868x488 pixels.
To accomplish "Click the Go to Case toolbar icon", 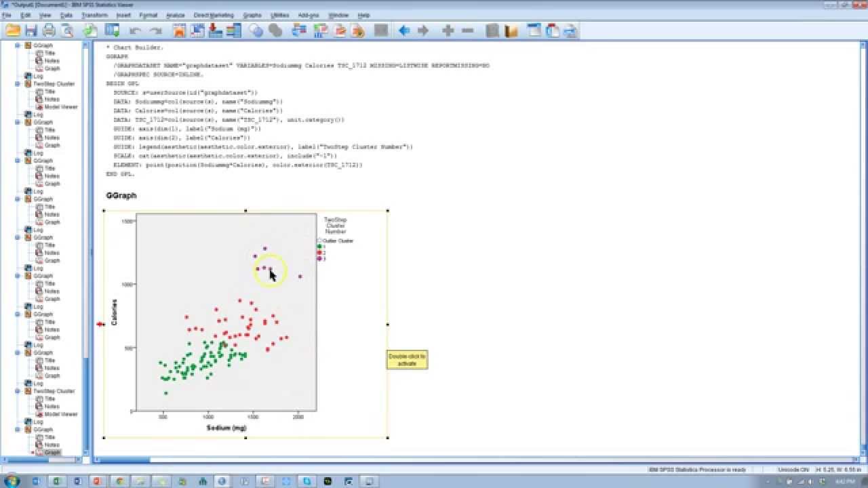I will [197, 30].
